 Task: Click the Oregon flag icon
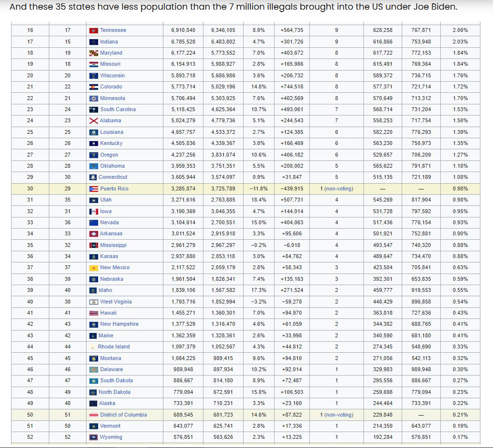(x=94, y=155)
